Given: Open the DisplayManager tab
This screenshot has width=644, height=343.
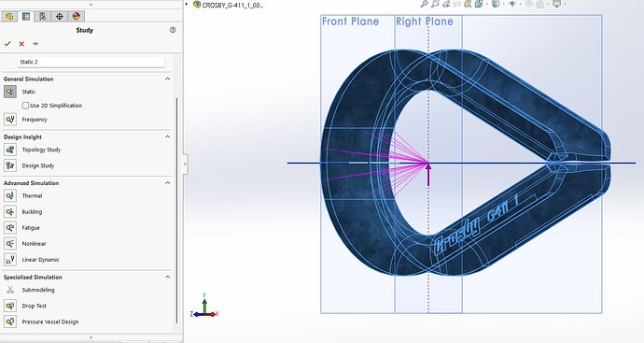Looking at the screenshot, I should tap(77, 17).
